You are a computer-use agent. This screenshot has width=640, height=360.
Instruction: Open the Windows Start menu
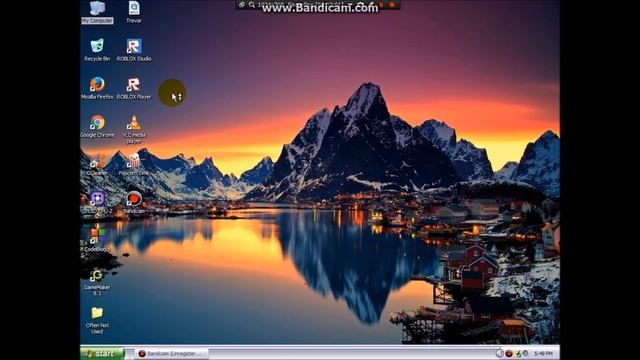(x=102, y=353)
